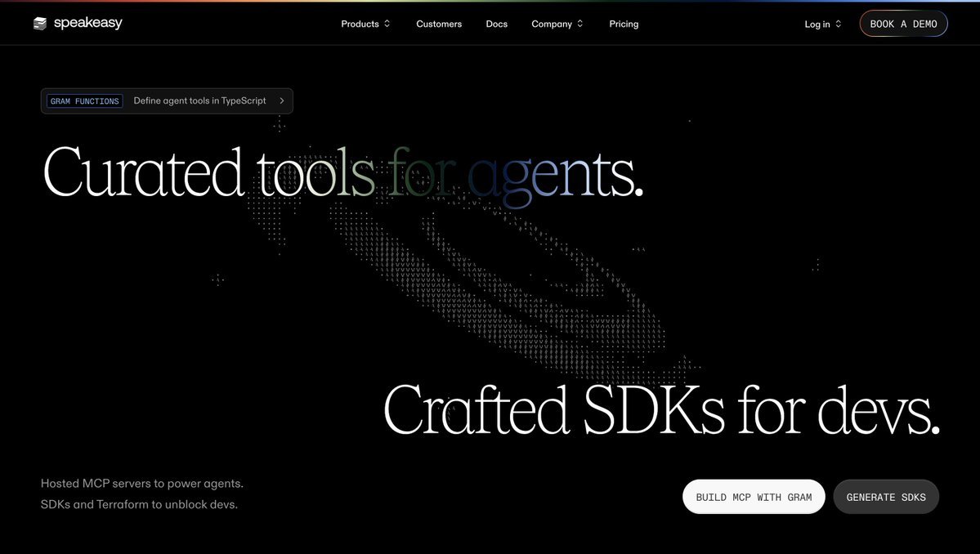Open the Company menu
Viewport: 980px width, 554px height.
pyautogui.click(x=552, y=24)
